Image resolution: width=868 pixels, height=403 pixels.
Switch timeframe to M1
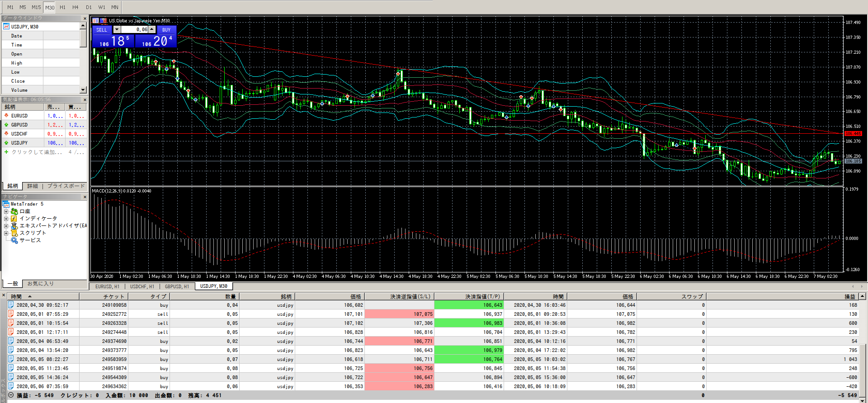coord(10,7)
